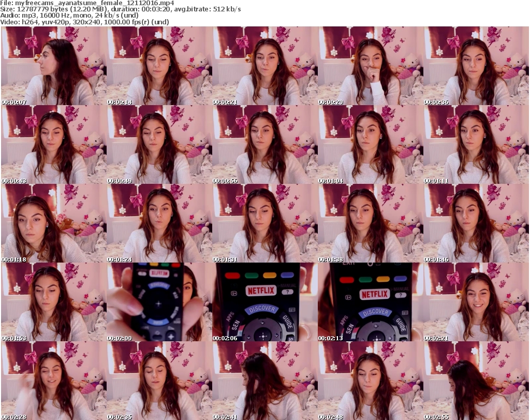Screen dimensions: 530x420
Task: Open the frame at 00:00:49
Action: tap(159, 144)
